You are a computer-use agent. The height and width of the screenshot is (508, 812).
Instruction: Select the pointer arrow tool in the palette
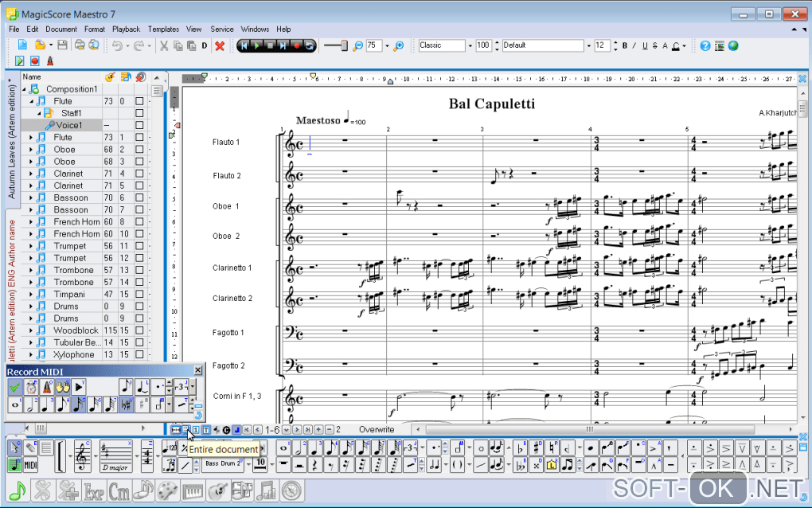[x=14, y=447]
